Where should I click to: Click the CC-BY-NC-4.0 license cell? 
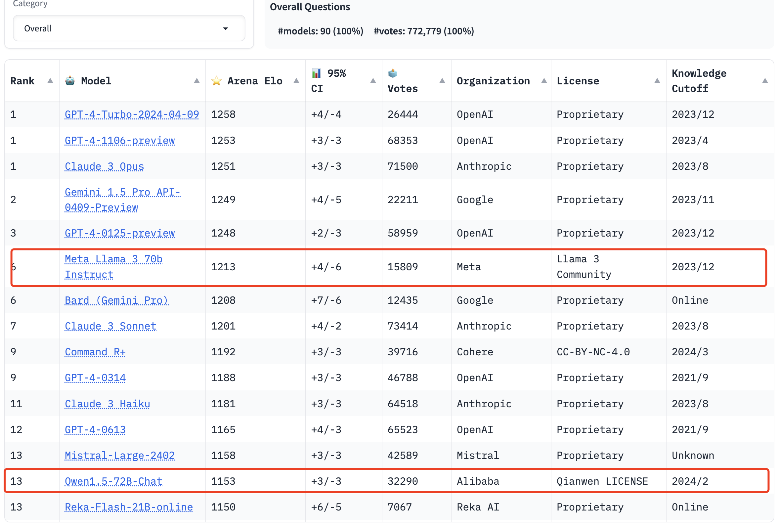593,352
